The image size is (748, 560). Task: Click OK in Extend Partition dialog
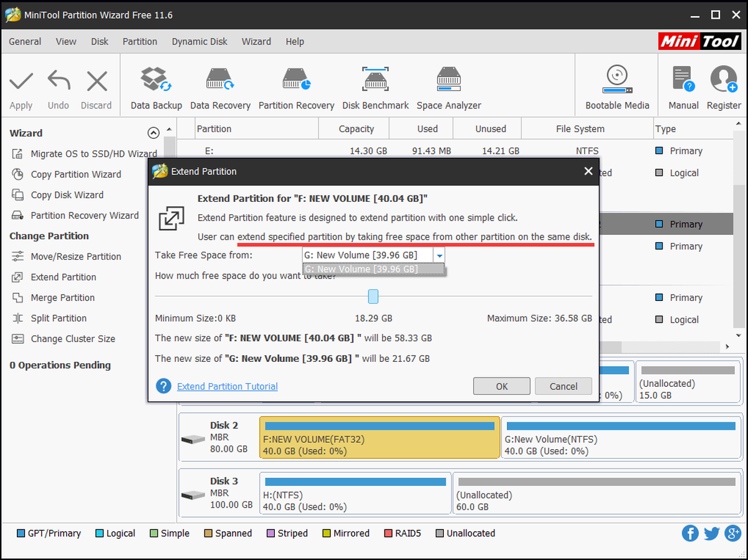(502, 386)
